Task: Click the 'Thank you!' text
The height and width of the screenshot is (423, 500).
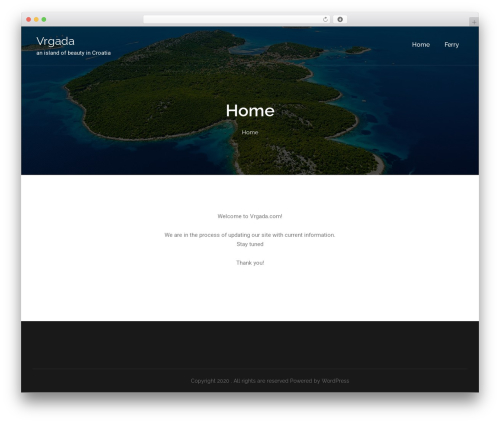Action: 250,263
